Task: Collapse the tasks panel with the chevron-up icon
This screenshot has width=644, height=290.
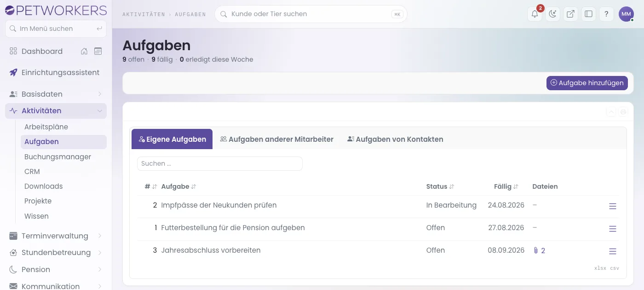Action: coord(611,111)
